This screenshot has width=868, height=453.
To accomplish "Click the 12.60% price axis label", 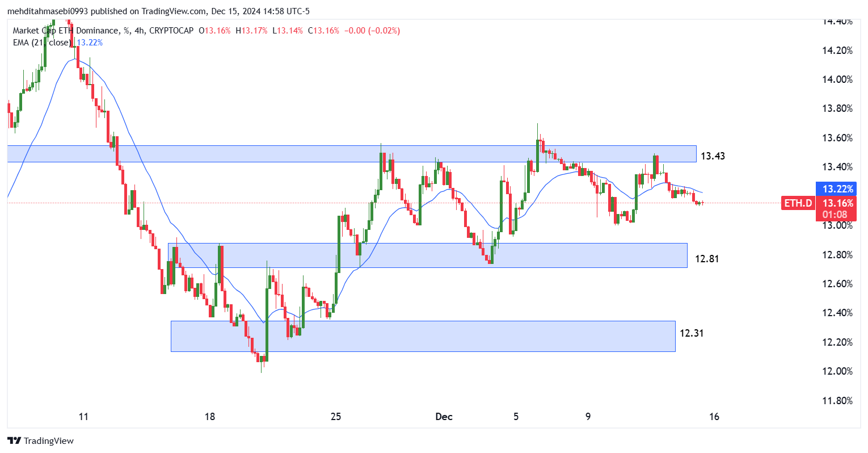I will (x=837, y=284).
